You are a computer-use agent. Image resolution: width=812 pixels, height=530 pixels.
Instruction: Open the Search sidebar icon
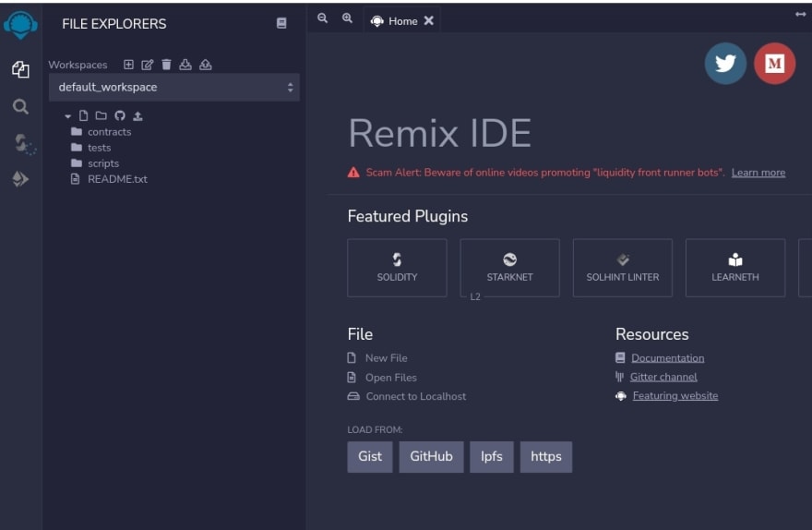[20, 106]
